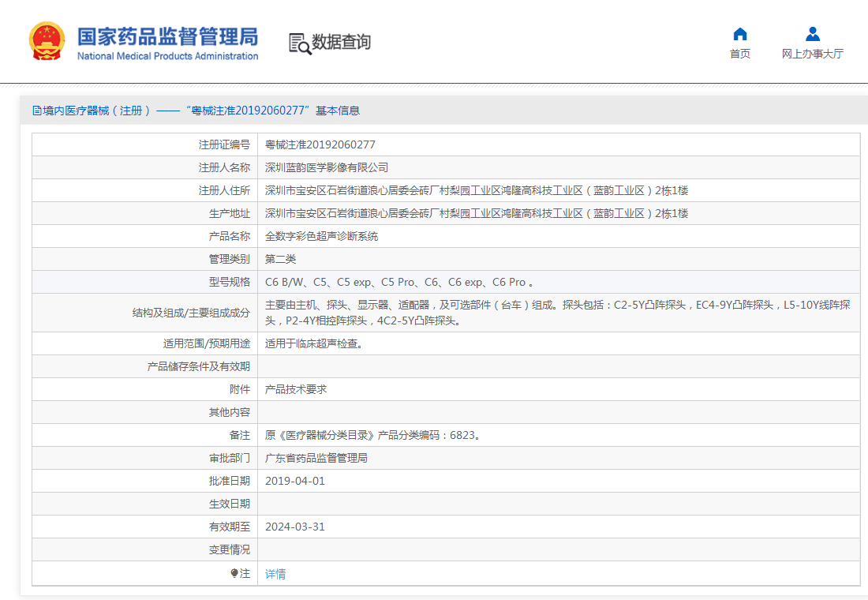Screen dimensions: 868x600
Task: Click the 主要由主机、探头 composition text
Action: tap(557, 313)
